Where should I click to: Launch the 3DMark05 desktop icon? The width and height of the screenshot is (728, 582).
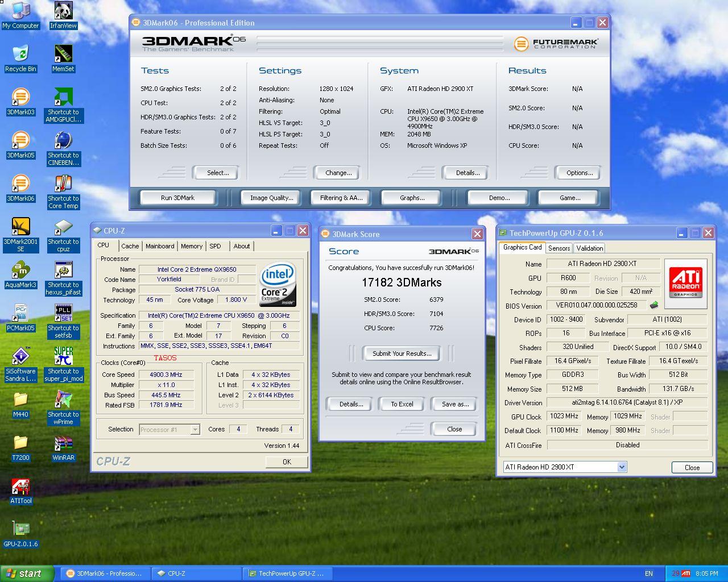click(x=20, y=145)
